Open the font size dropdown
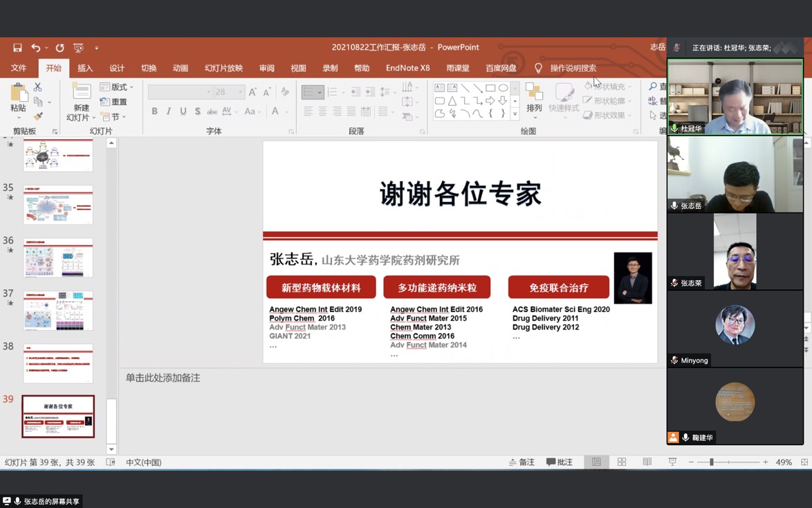The image size is (812, 508). (x=240, y=92)
